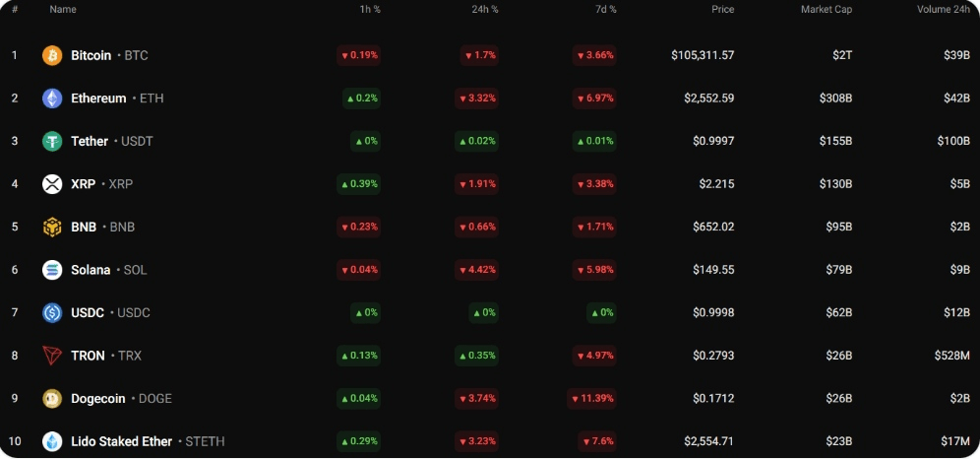Sort by Volume 24h column header
The width and height of the screenshot is (980, 459).
[944, 10]
